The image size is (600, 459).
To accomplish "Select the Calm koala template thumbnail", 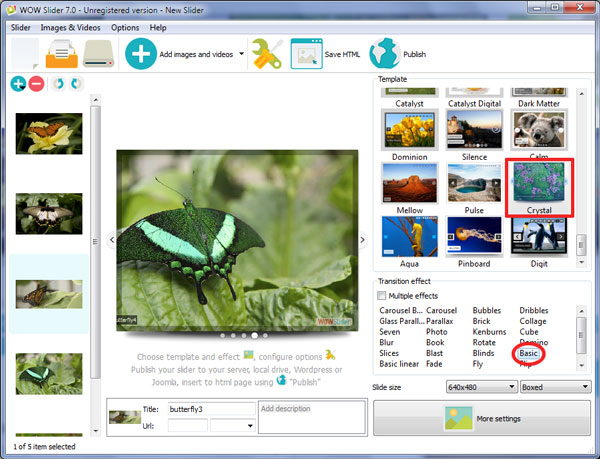I will click(x=539, y=130).
